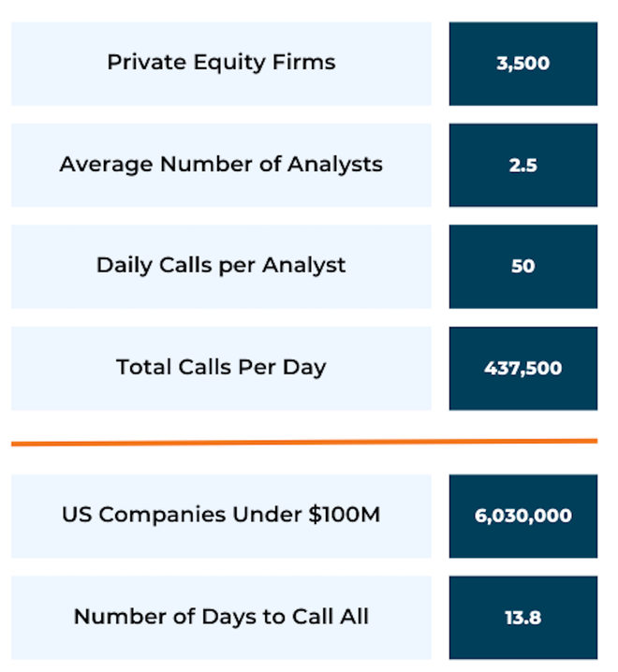Click the Total Calls Per Day label
Image resolution: width=618 pixels, height=672 pixels.
point(221,368)
